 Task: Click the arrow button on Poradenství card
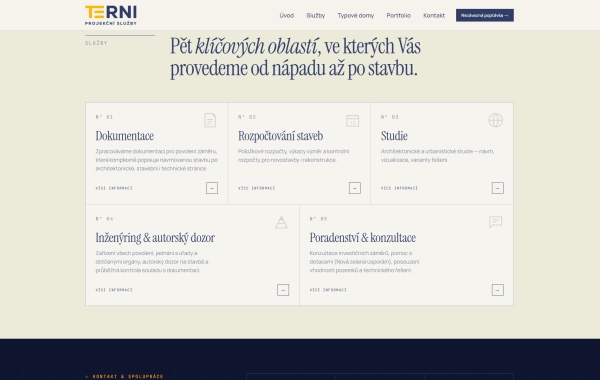497,290
